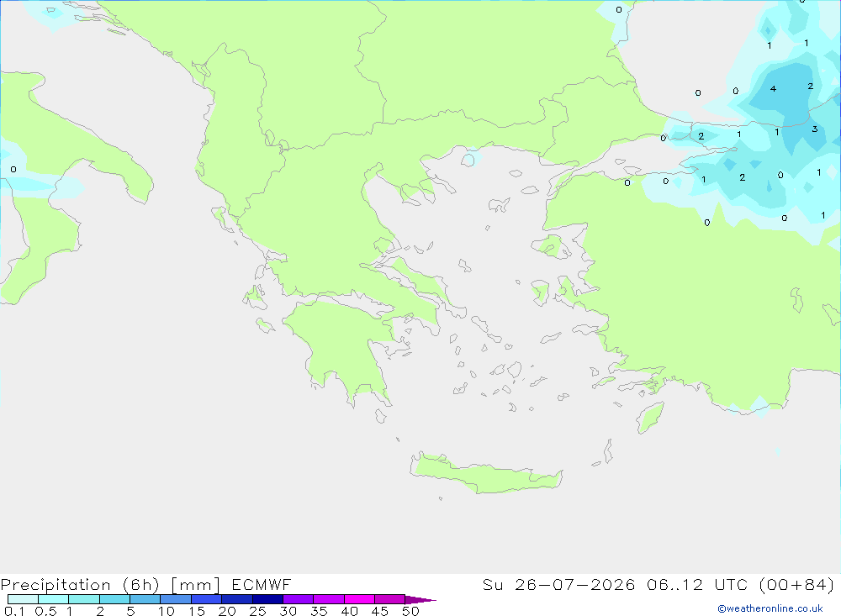Click the island of Rhodes on the map
Image resolution: width=841 pixels, height=616 pixels.
point(650,419)
